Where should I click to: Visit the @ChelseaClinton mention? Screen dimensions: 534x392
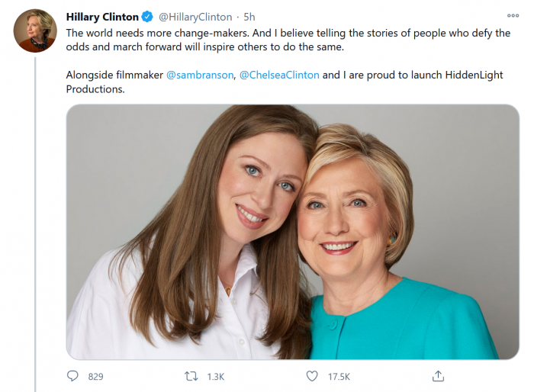click(281, 76)
